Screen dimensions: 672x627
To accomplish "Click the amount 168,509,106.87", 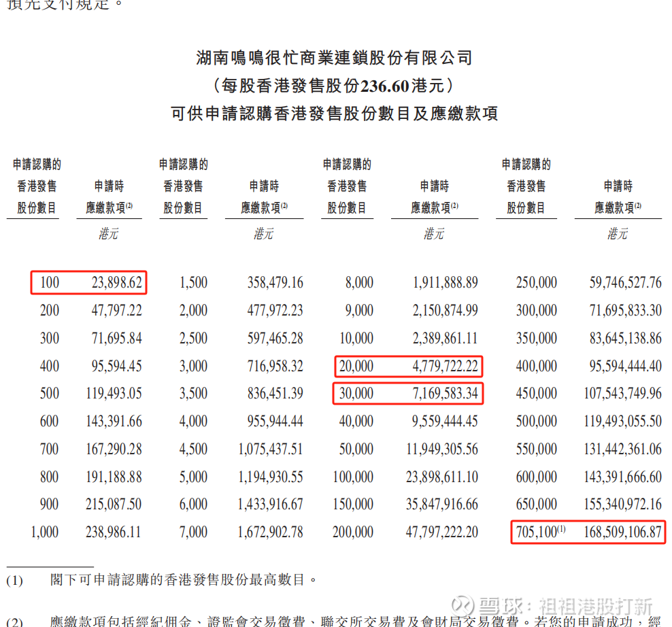I will (623, 532).
